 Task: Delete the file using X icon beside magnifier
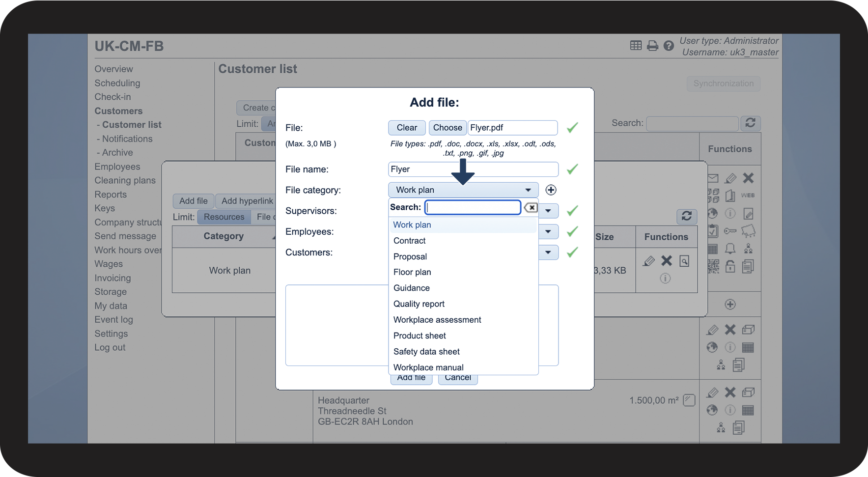(666, 261)
